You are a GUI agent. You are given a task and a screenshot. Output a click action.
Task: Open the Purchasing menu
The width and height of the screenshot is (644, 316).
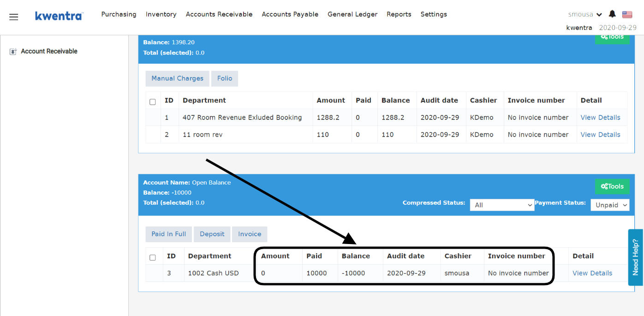click(119, 14)
